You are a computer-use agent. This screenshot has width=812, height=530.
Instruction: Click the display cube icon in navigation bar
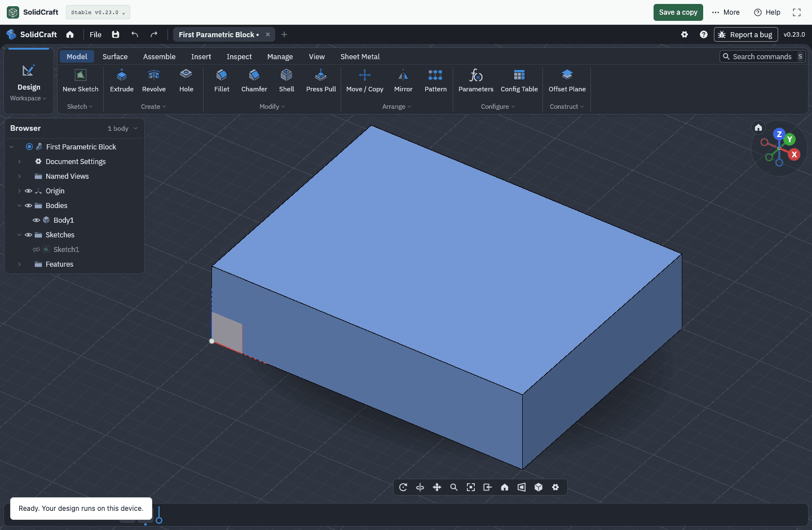click(x=539, y=487)
